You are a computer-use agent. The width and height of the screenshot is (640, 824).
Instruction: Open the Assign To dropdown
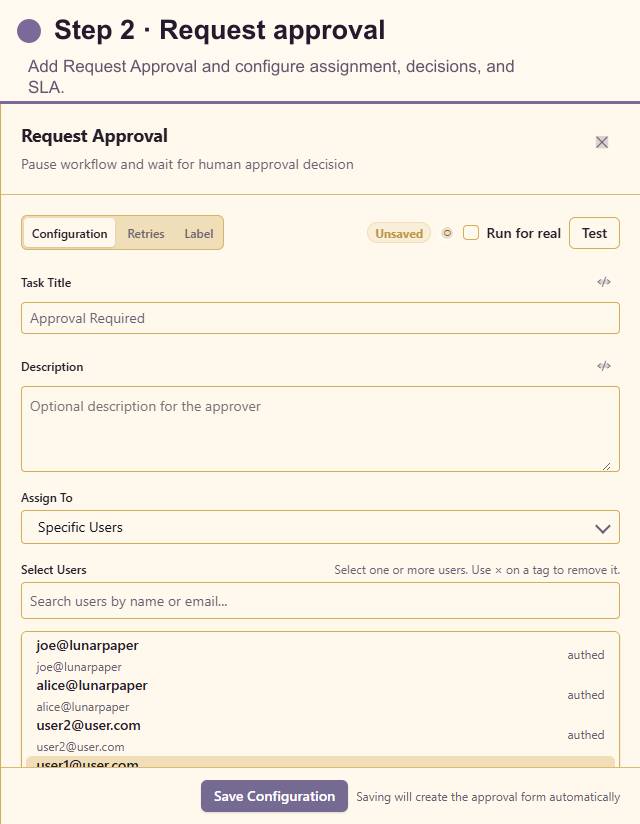click(321, 527)
